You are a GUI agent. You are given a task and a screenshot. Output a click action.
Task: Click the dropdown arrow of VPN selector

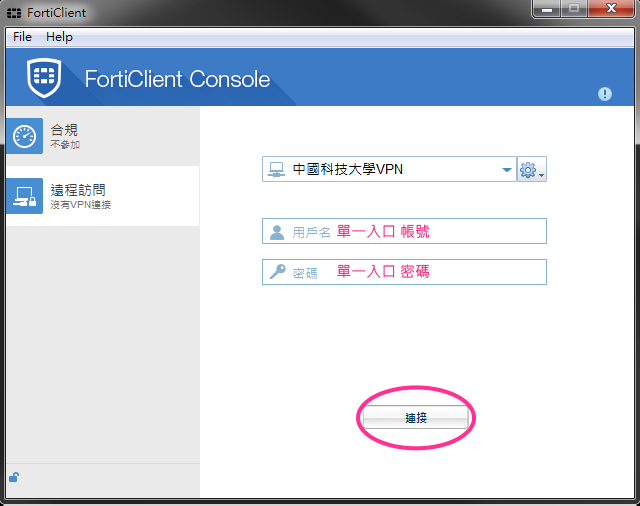click(507, 169)
